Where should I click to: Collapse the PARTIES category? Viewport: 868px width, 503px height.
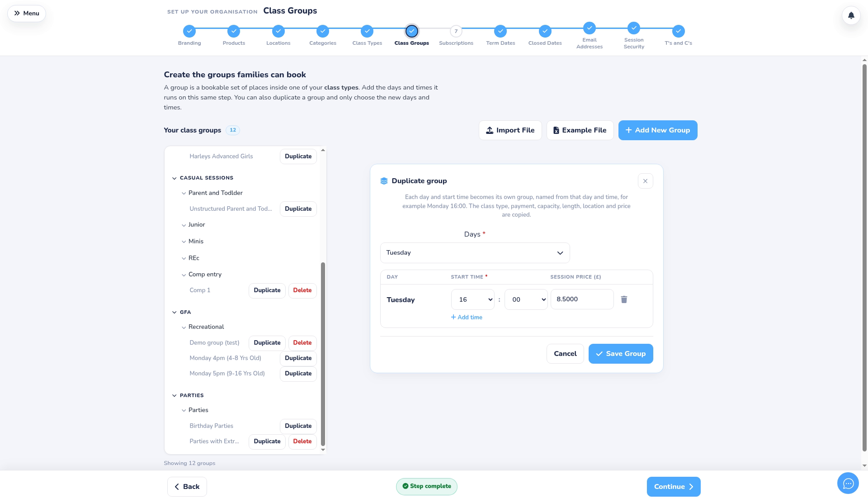pos(175,395)
